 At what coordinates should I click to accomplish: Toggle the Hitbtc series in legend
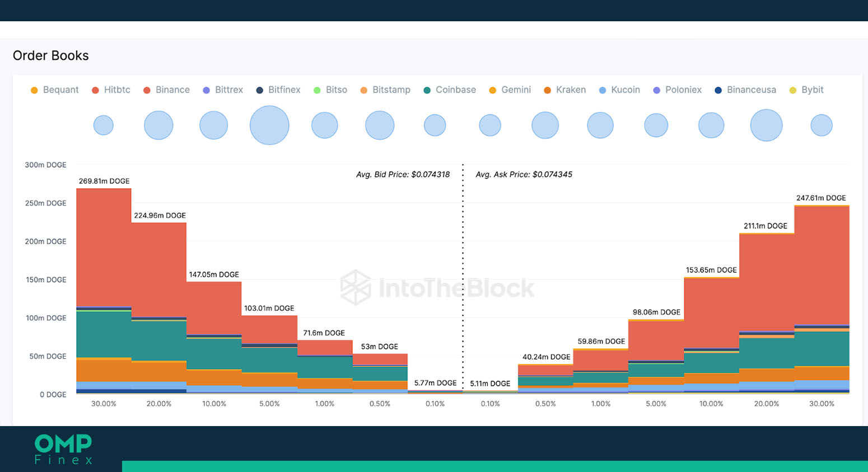click(x=111, y=90)
